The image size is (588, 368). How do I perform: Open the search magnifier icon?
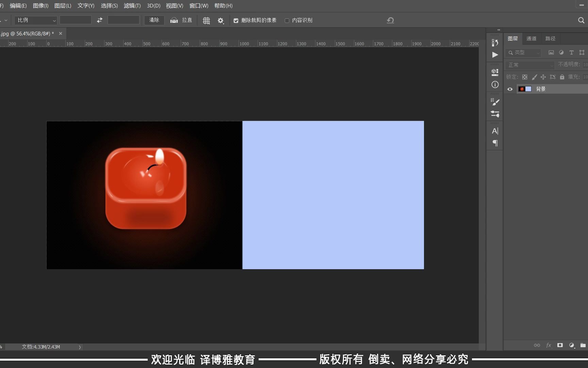[x=581, y=20]
